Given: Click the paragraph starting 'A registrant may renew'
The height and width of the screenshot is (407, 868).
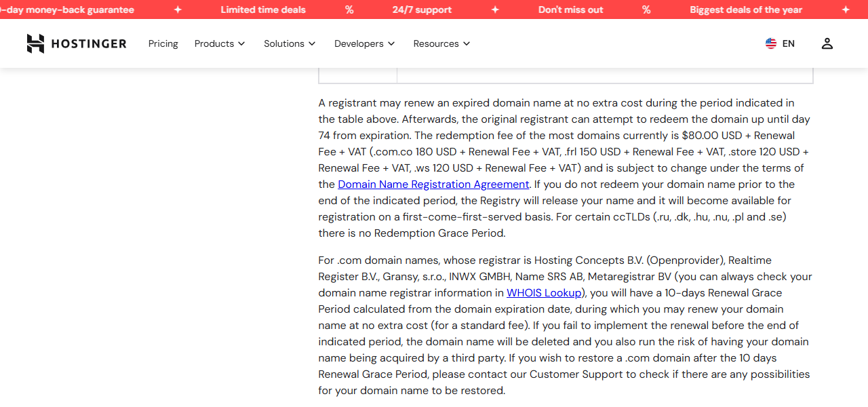Looking at the screenshot, I should [565, 168].
